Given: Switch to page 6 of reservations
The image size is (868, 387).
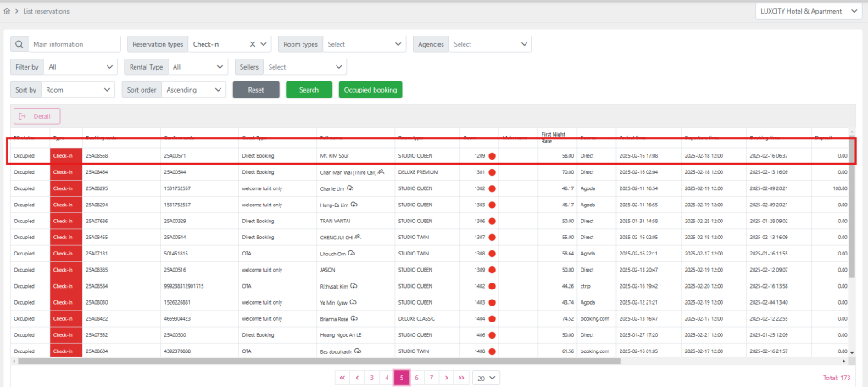Looking at the screenshot, I should pos(416,377).
